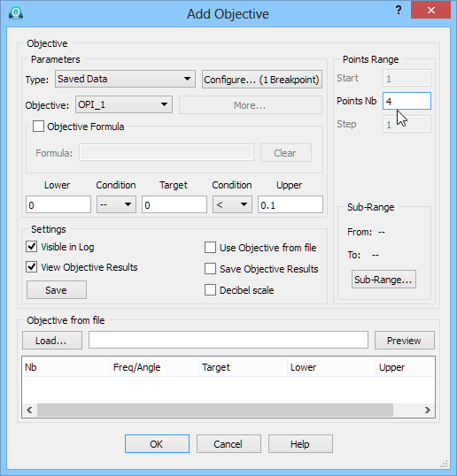This screenshot has width=457, height=476.
Task: Click the left scroll arrow in the table
Action: point(29,411)
